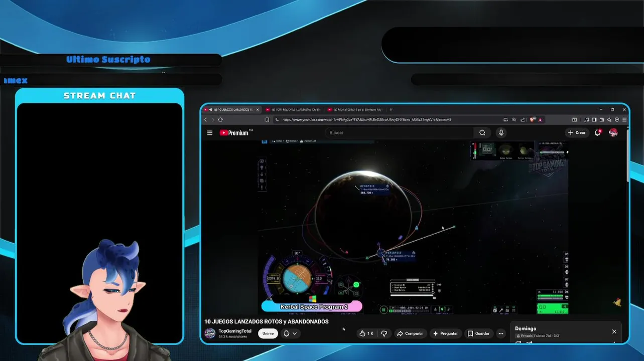Screen dimensions: 644x361
Task: Toggle loop on the Domingo playlist
Action: (519, 343)
